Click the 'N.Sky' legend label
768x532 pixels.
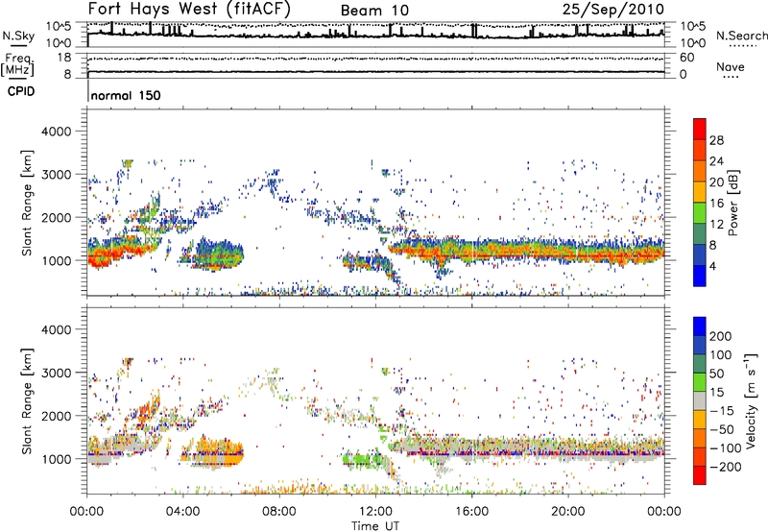[18, 36]
